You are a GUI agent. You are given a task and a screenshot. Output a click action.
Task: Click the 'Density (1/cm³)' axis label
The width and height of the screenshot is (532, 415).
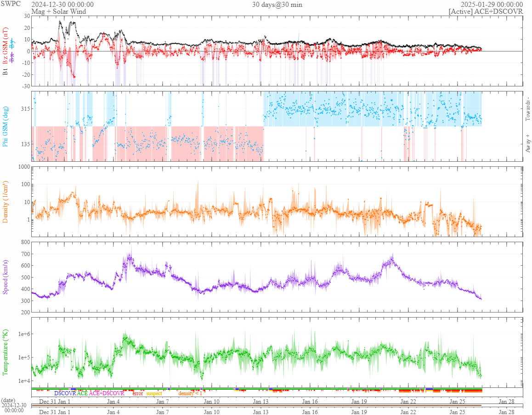(5, 202)
